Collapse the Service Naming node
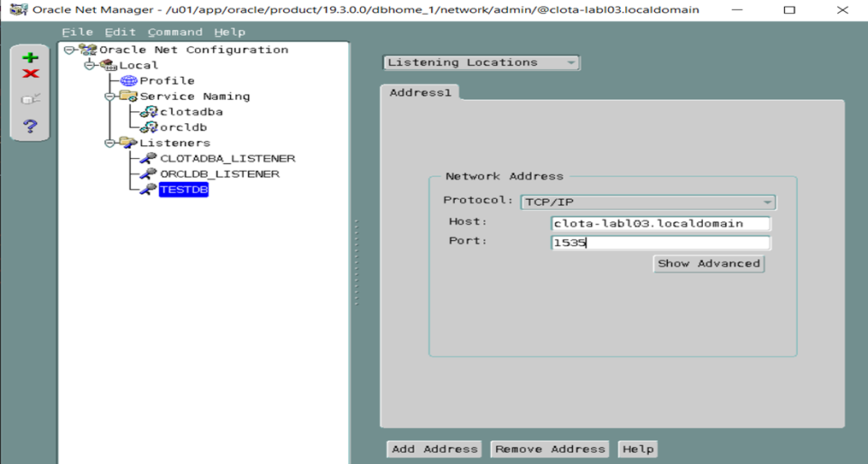Viewport: 868px width, 464px height. [x=109, y=97]
